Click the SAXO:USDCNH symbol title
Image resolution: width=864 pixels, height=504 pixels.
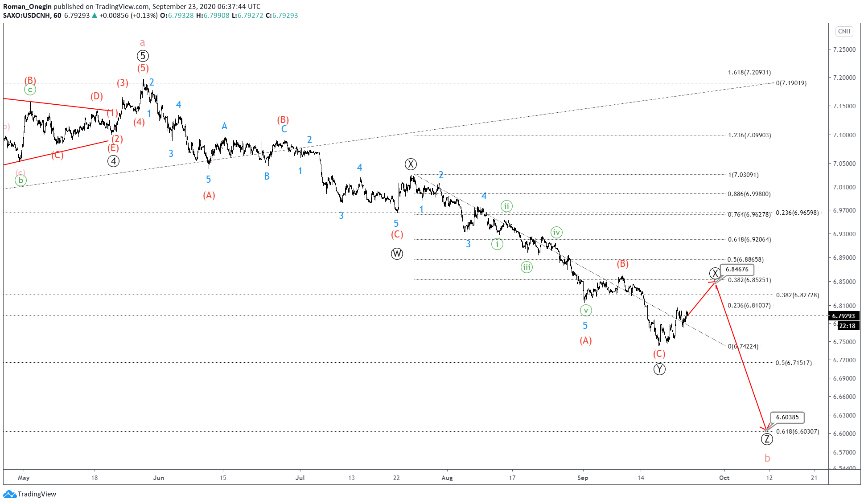(x=27, y=15)
